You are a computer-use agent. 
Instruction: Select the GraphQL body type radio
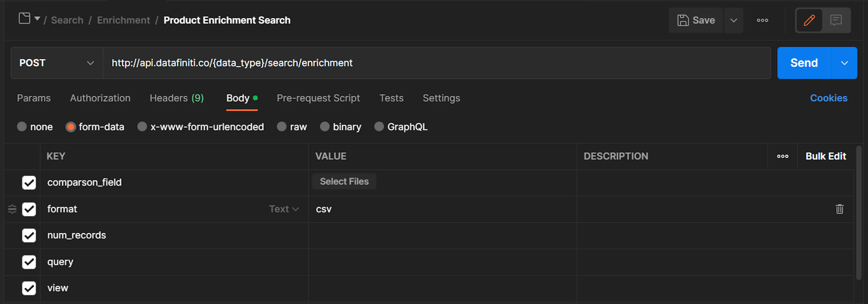click(x=379, y=127)
